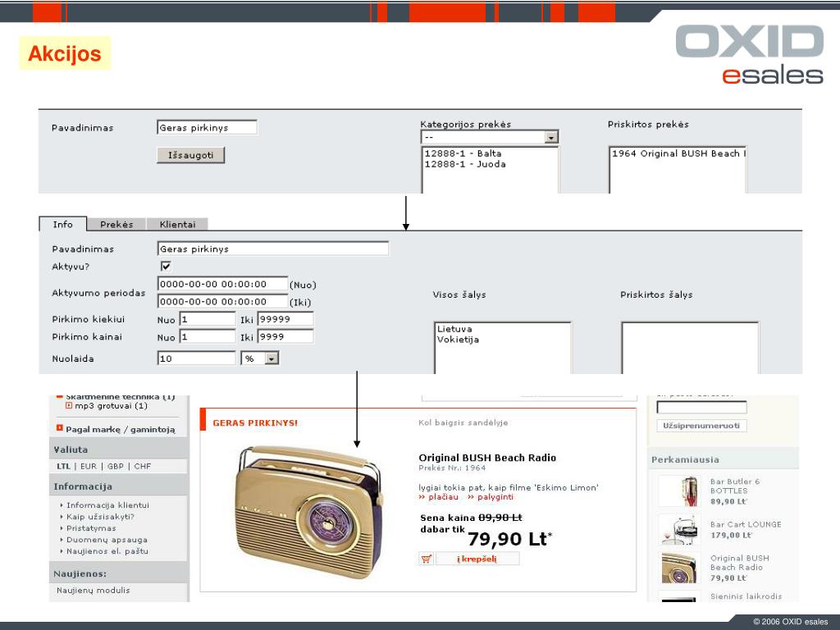Viewport: 840px width, 630px height.
Task: Click the Pirkimo kiekiui Nuo field
Action: point(208,319)
